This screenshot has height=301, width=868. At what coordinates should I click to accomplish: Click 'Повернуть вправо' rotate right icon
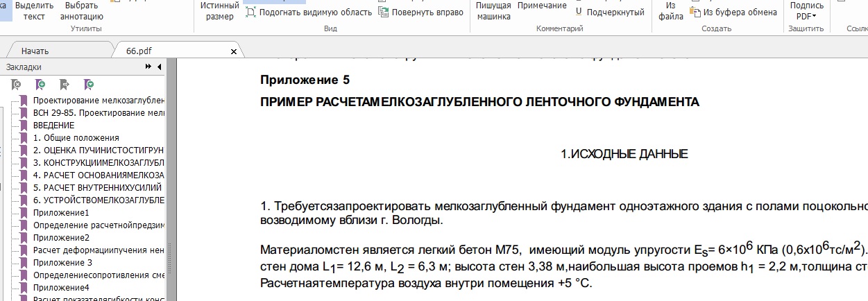(383, 12)
